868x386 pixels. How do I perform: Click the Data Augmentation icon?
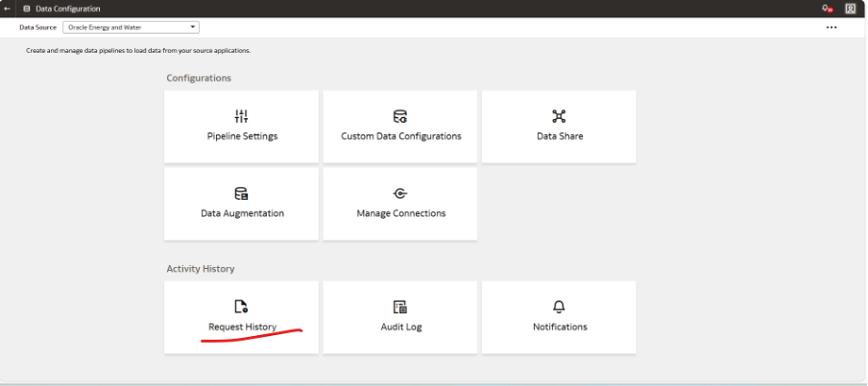[x=241, y=193]
